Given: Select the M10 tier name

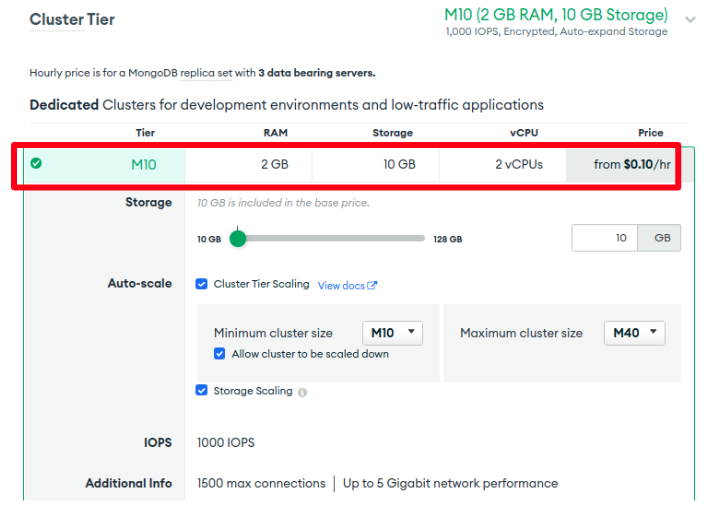Looking at the screenshot, I should [x=144, y=165].
